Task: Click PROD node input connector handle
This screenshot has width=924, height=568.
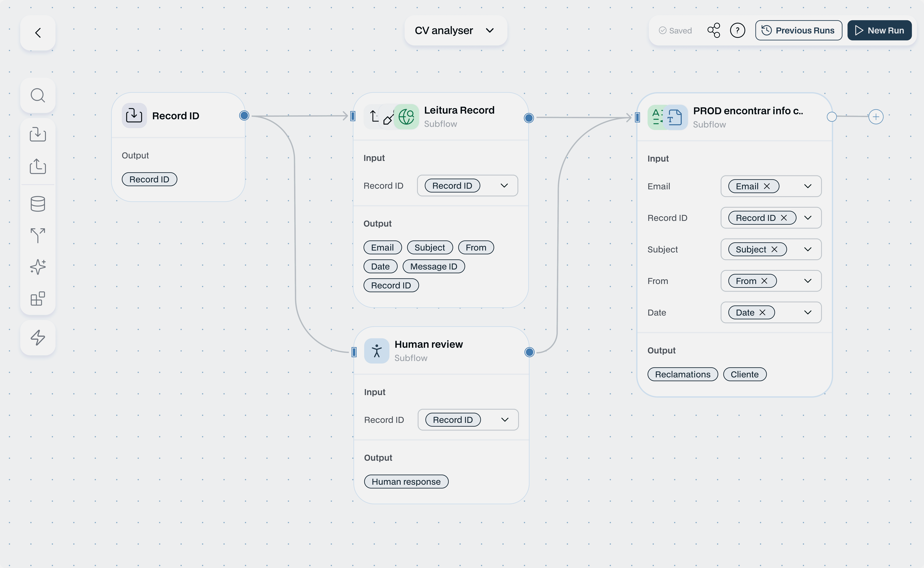Action: [637, 118]
